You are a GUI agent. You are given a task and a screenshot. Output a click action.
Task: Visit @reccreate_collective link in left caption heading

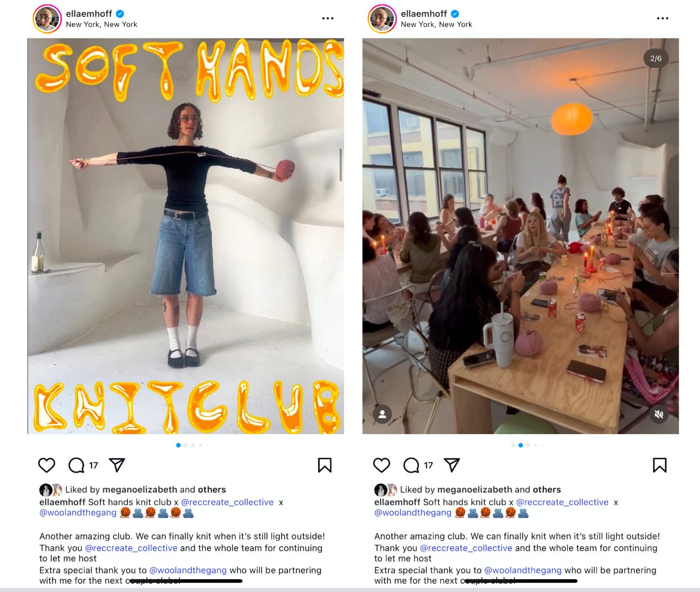point(227,502)
